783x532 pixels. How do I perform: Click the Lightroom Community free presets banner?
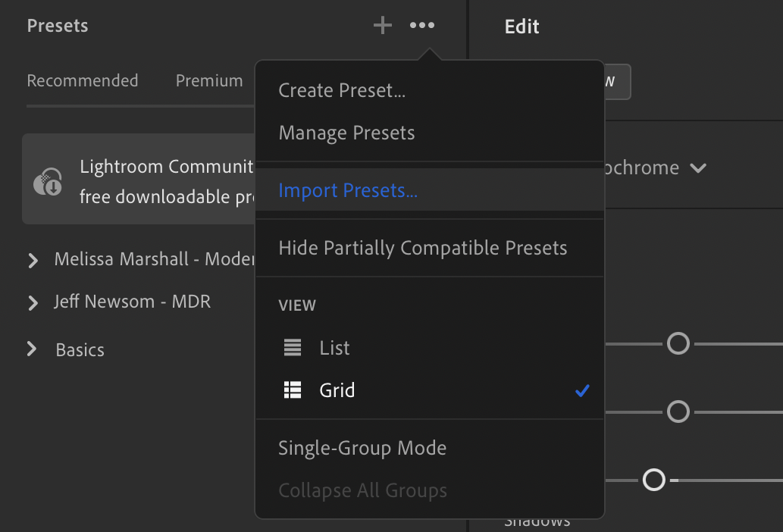(x=139, y=179)
